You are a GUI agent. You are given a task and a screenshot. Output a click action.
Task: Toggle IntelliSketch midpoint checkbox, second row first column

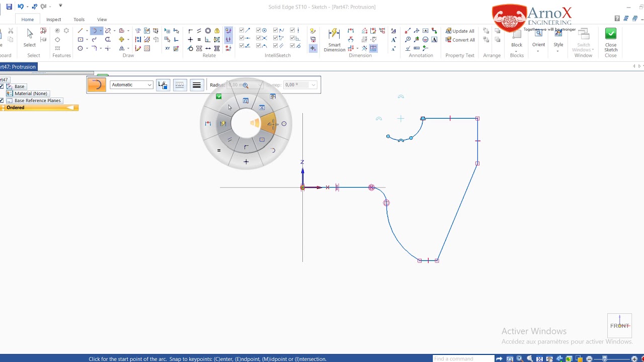point(242,38)
